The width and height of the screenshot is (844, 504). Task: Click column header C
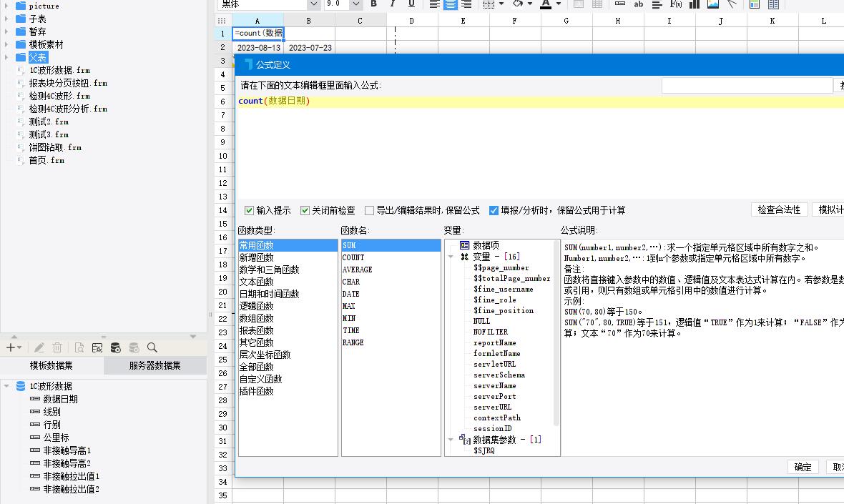(360, 21)
